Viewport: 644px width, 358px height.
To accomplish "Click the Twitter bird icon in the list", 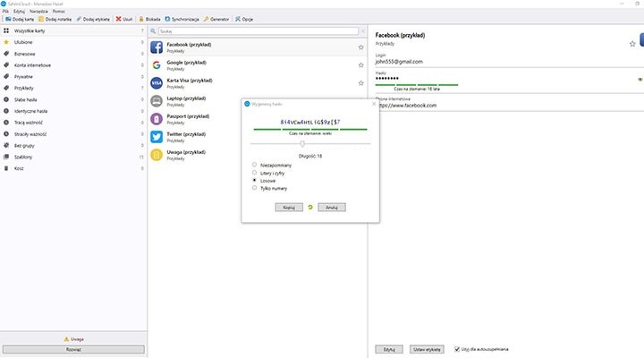I will click(157, 136).
